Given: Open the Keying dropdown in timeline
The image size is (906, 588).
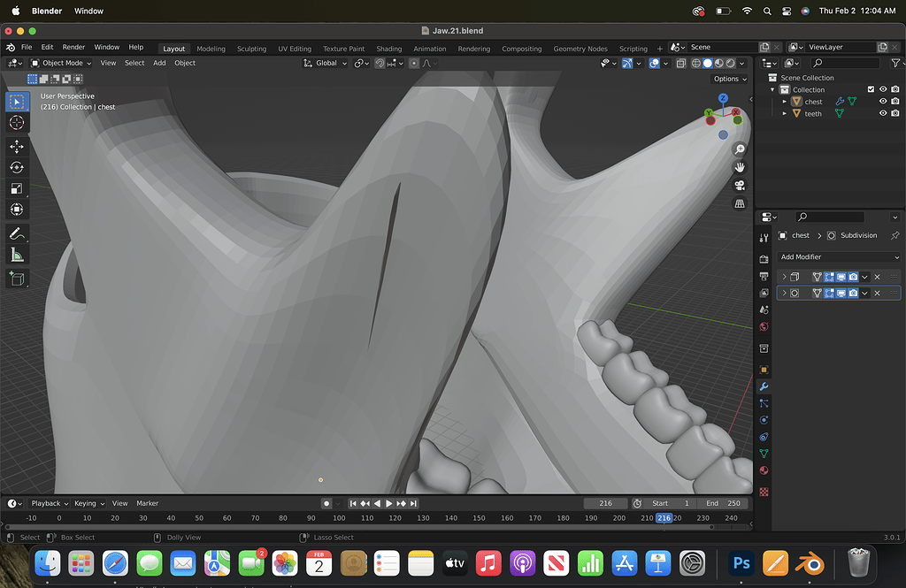Looking at the screenshot, I should tap(89, 504).
